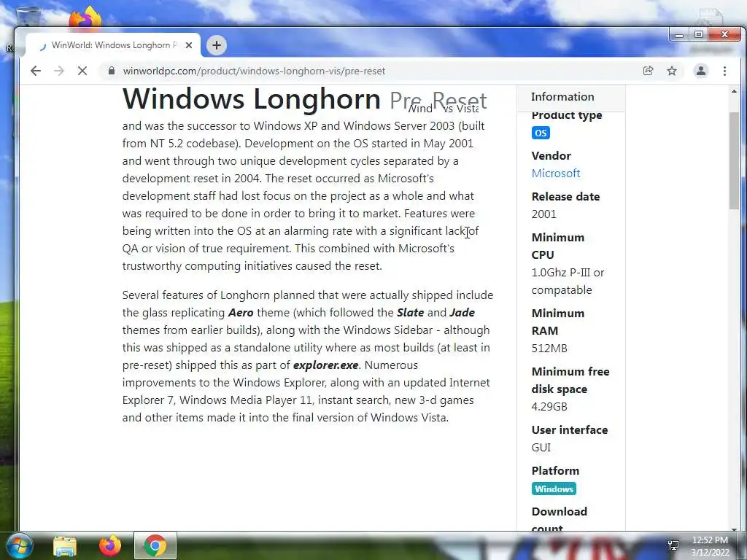Screen dimensions: 747x560
Task: Click the padlock site info icon
Action: pyautogui.click(x=112, y=71)
